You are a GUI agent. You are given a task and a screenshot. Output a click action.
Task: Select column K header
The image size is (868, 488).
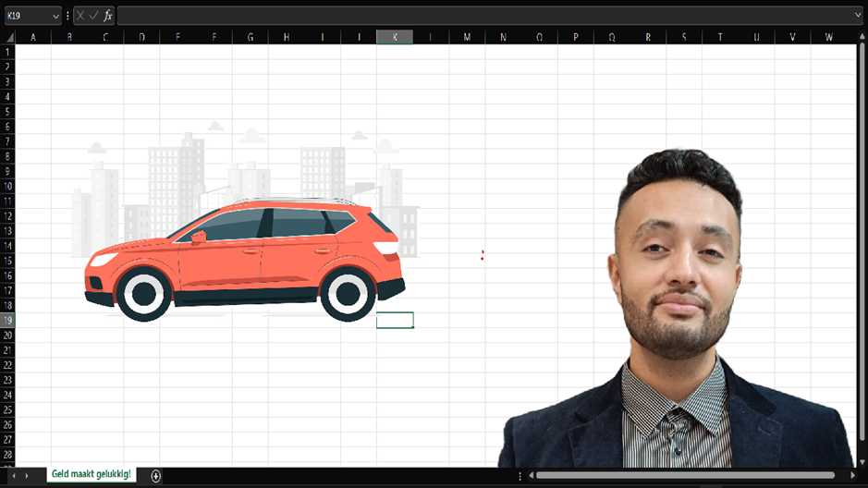(x=395, y=37)
